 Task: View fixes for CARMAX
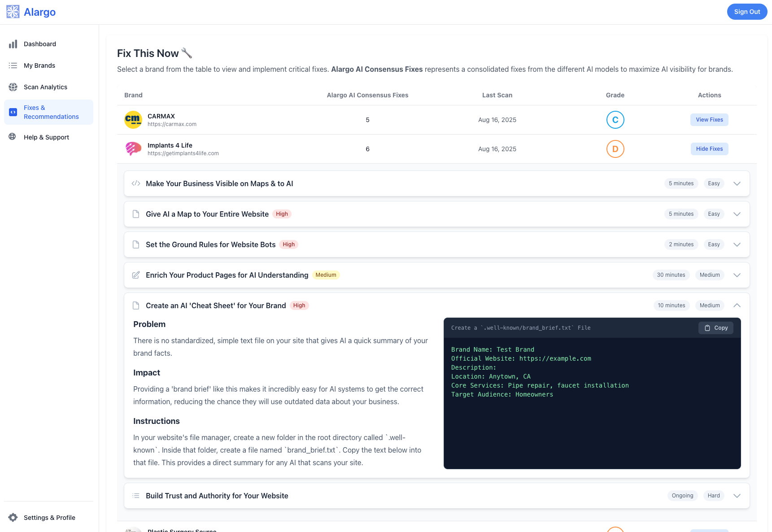(709, 120)
